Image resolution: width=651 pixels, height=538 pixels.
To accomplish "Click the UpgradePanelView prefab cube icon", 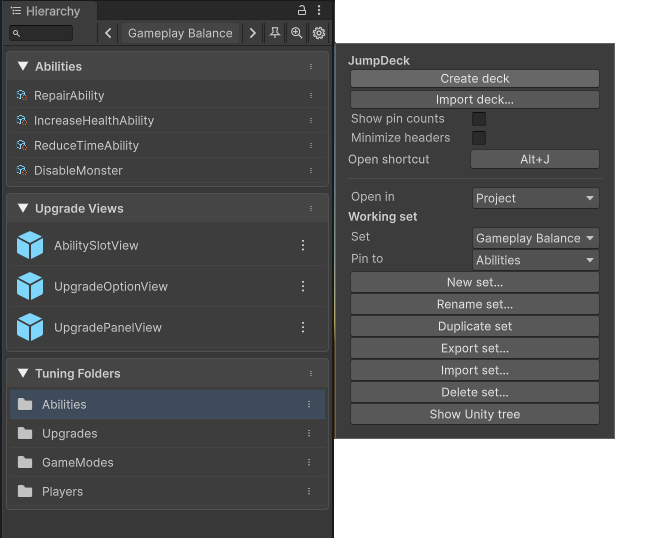I will pyautogui.click(x=30, y=327).
